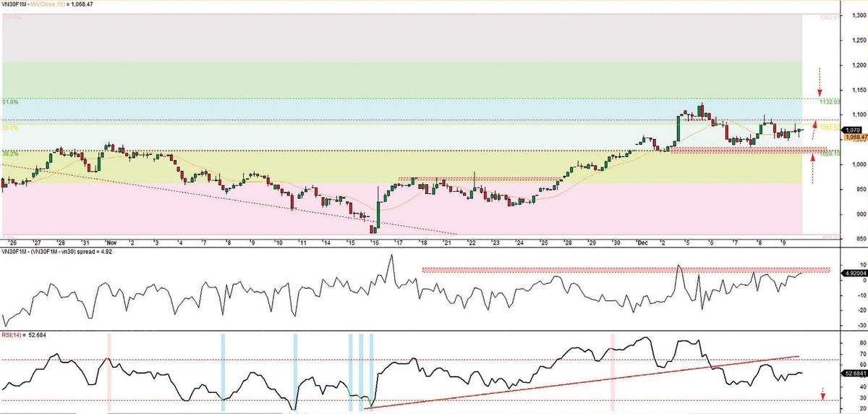Click the RSI(14) indicator label
The height and width of the screenshot is (414, 868).
point(12,334)
